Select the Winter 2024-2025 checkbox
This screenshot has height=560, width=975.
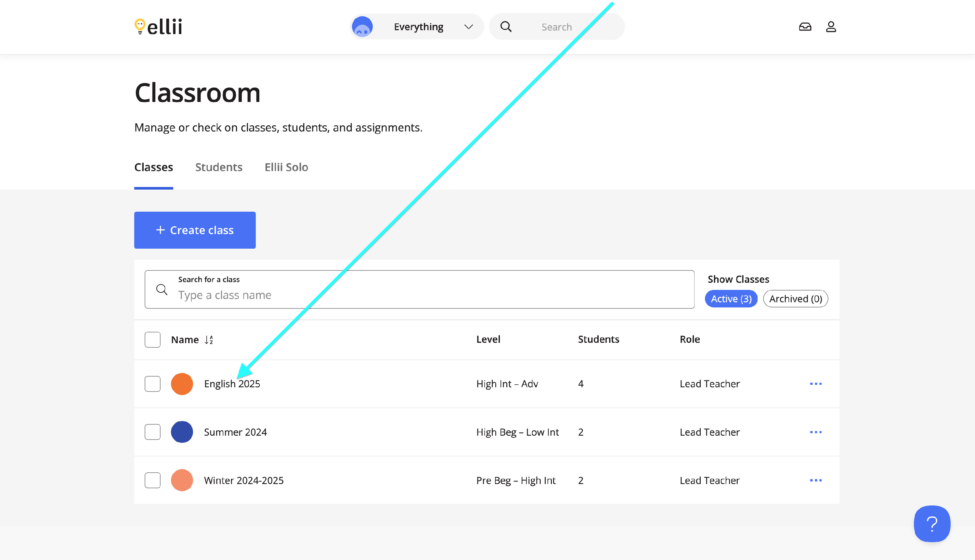click(x=152, y=480)
